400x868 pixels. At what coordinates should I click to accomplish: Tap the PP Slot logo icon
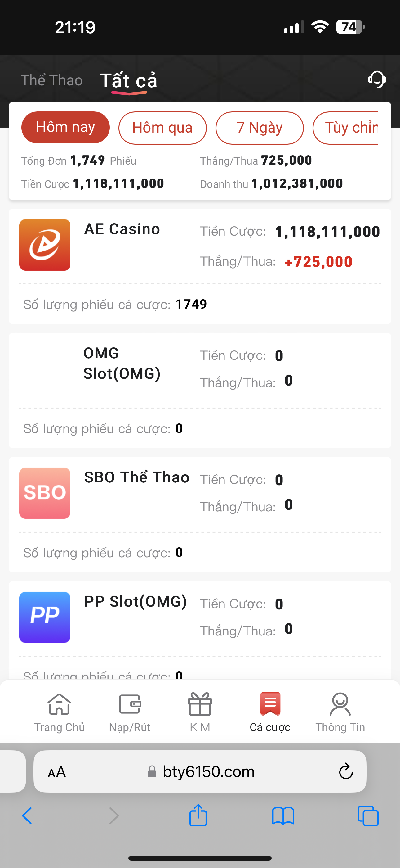(x=45, y=617)
